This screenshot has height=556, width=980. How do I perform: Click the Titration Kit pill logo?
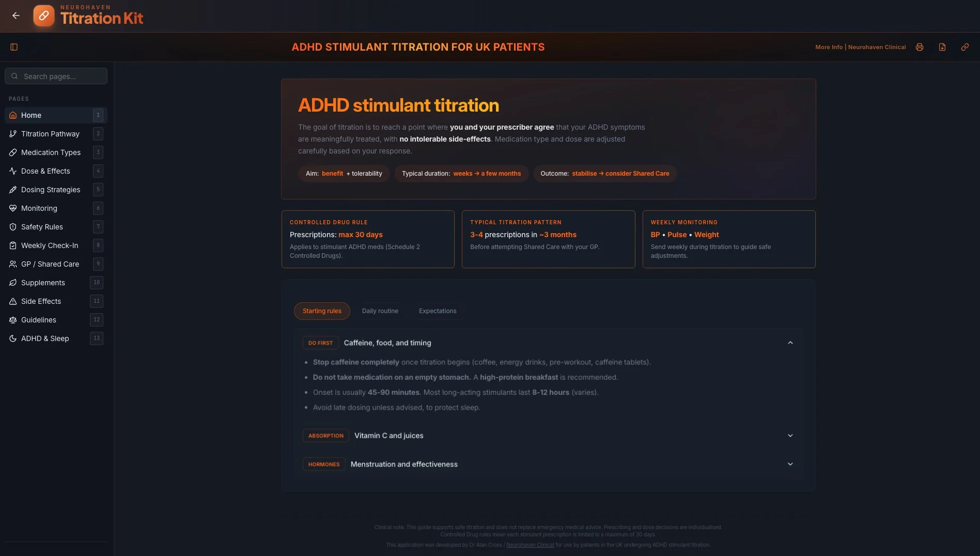44,16
